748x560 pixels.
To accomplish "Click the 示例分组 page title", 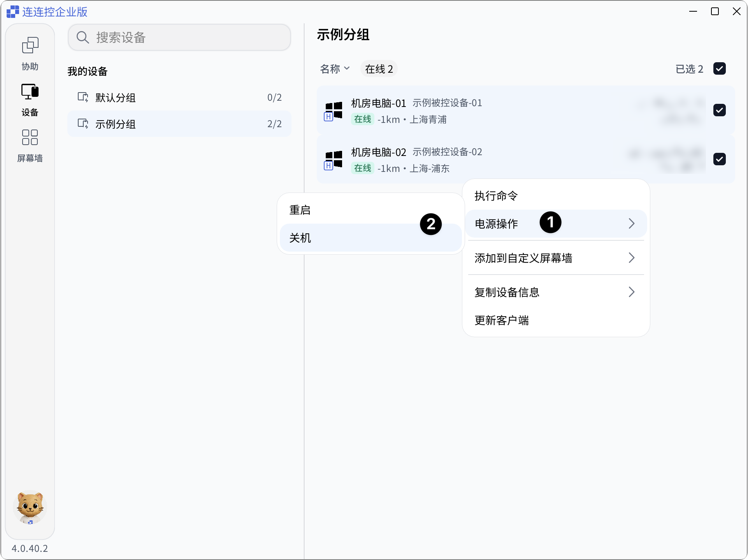I will pos(343,35).
